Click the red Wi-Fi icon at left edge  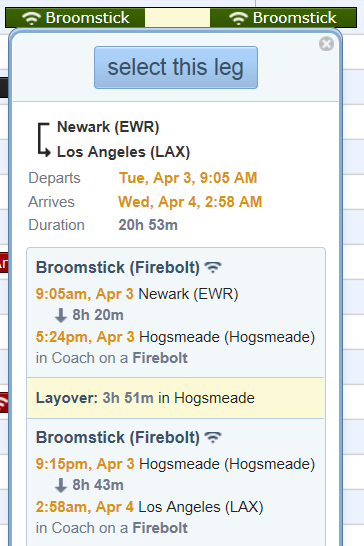pos(3,403)
